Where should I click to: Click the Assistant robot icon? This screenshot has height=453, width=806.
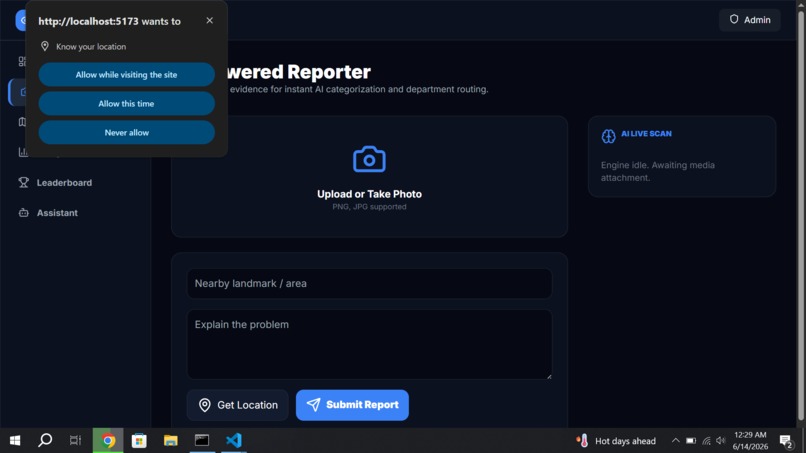pyautogui.click(x=24, y=212)
